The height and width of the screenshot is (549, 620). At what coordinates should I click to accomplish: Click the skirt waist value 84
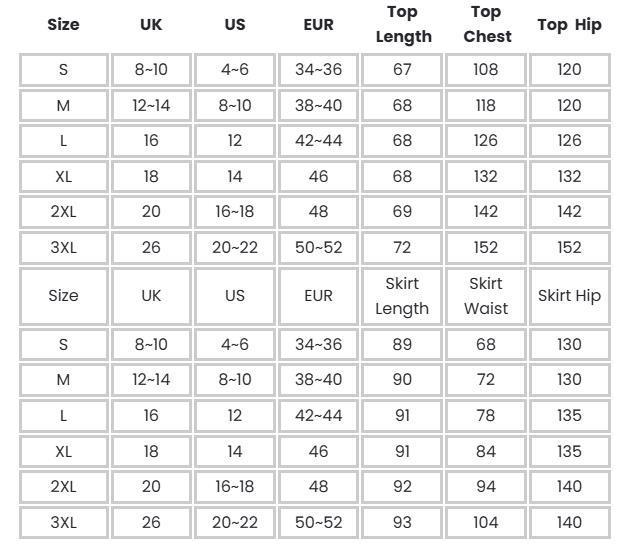486,451
